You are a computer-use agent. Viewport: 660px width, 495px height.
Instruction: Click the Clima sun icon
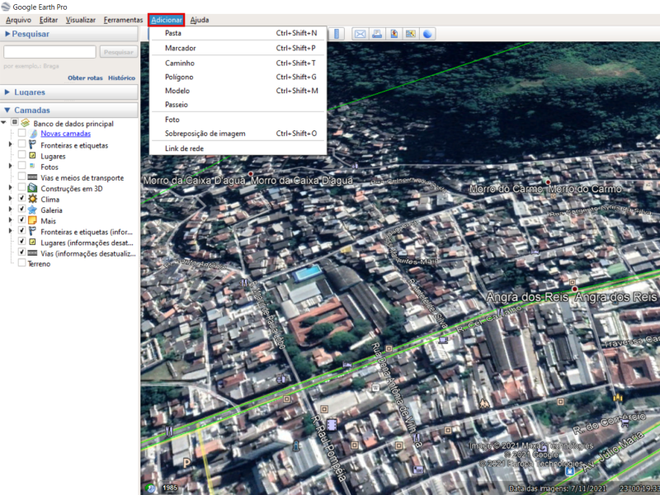tap(32, 199)
